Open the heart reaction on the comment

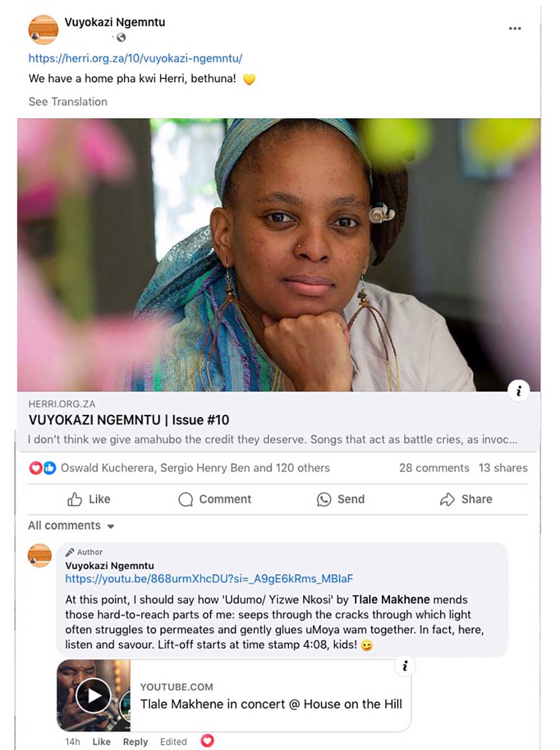207,740
